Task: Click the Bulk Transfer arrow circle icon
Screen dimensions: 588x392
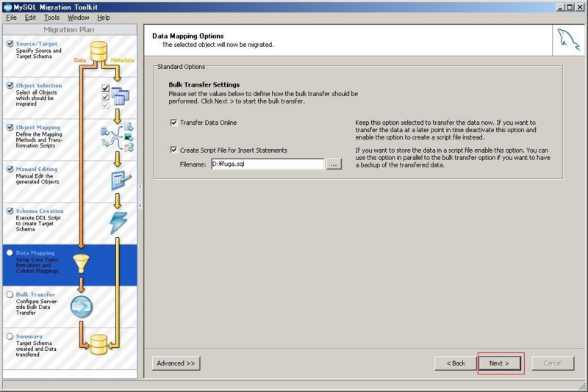Action: click(82, 307)
